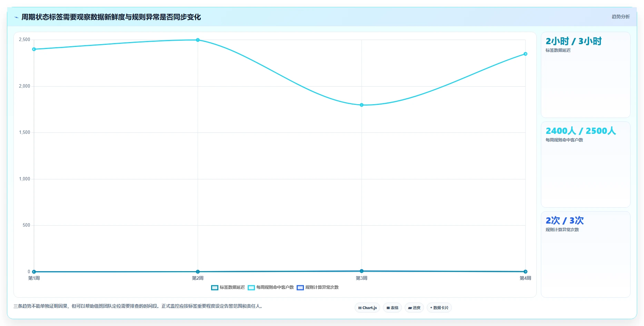Click the 第4周 x-axis label
The image size is (644, 326).
pos(525,278)
